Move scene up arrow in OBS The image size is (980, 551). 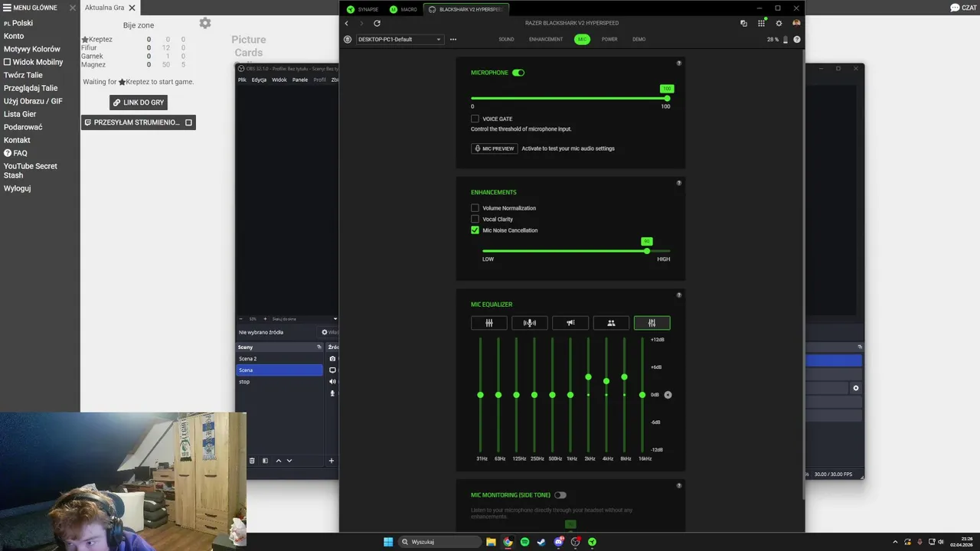tap(279, 461)
